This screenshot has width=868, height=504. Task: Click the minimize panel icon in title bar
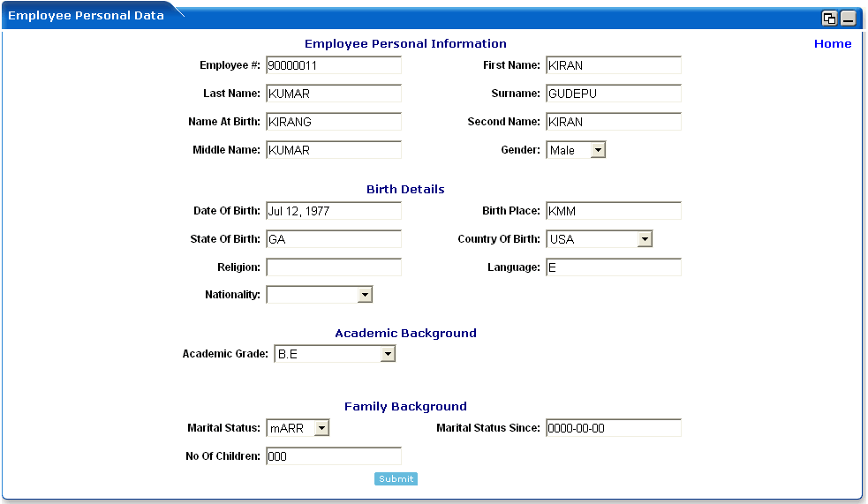848,19
